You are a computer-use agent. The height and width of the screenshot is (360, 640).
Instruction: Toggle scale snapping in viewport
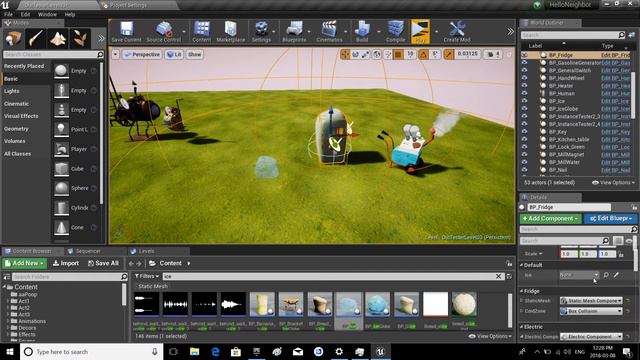click(449, 54)
